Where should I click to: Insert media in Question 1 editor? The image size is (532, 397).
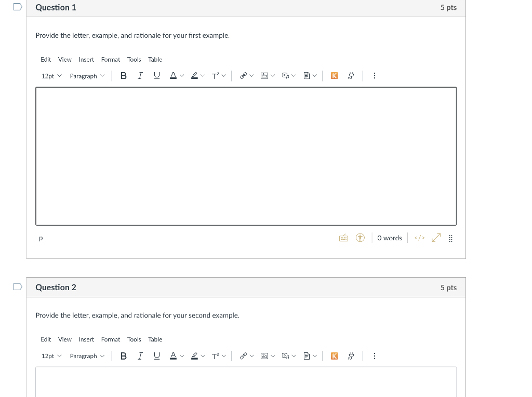click(285, 76)
